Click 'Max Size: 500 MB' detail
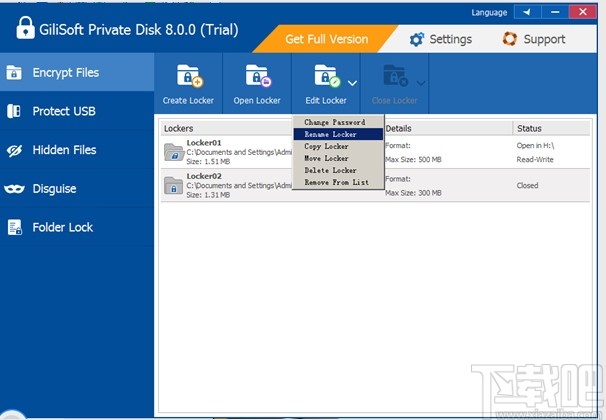The image size is (606, 420). pos(413,160)
